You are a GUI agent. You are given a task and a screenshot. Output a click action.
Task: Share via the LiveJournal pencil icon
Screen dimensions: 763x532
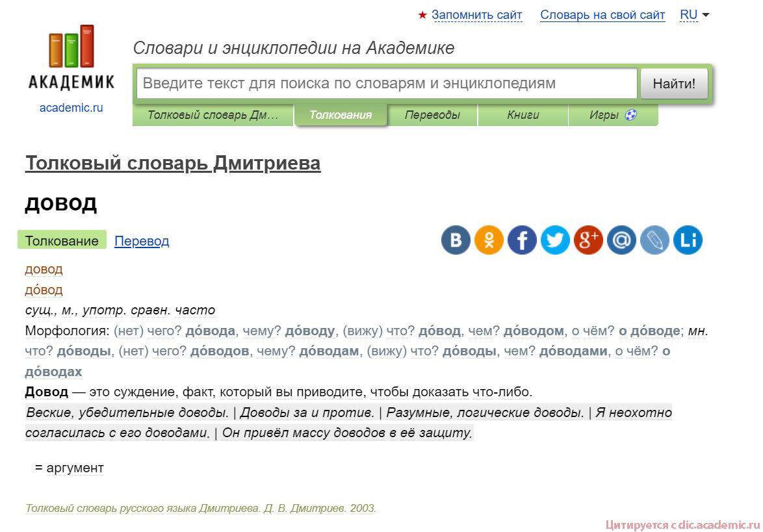[x=654, y=240]
